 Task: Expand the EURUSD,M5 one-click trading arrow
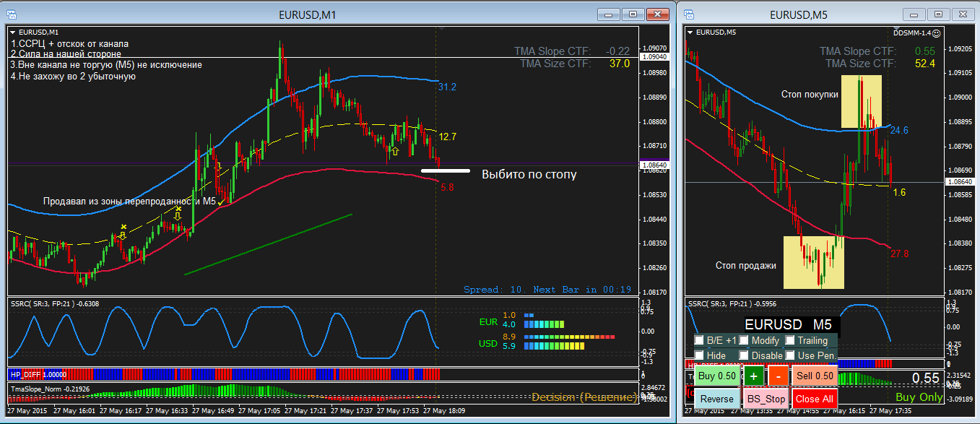point(690,32)
